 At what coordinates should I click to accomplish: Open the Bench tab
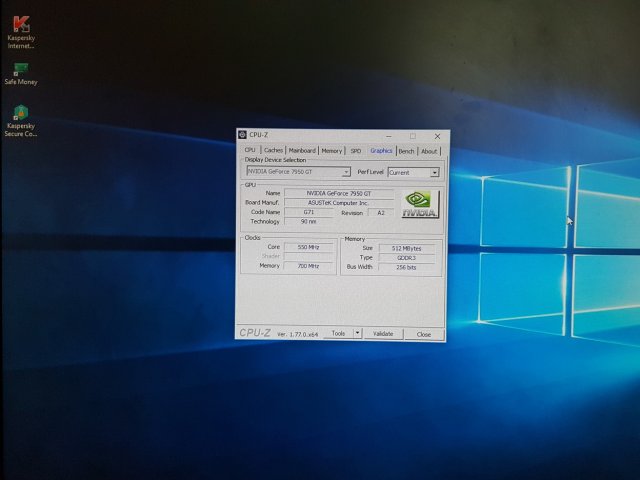[406, 151]
